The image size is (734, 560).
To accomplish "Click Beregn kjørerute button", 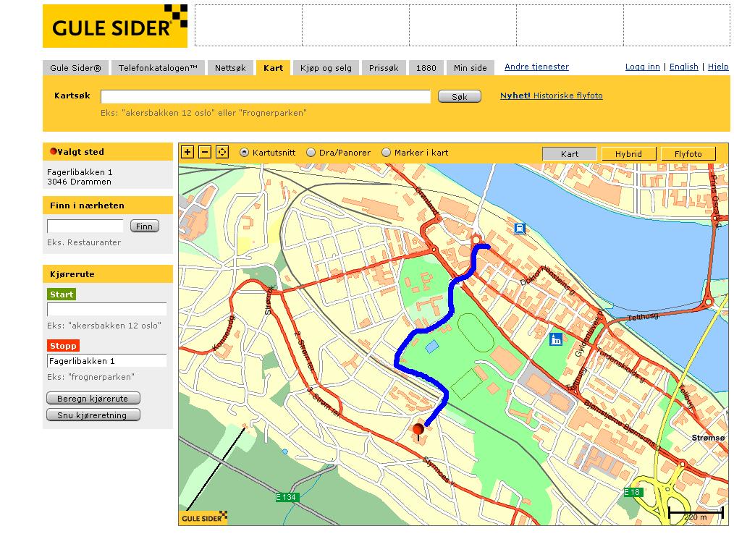I will (x=93, y=398).
